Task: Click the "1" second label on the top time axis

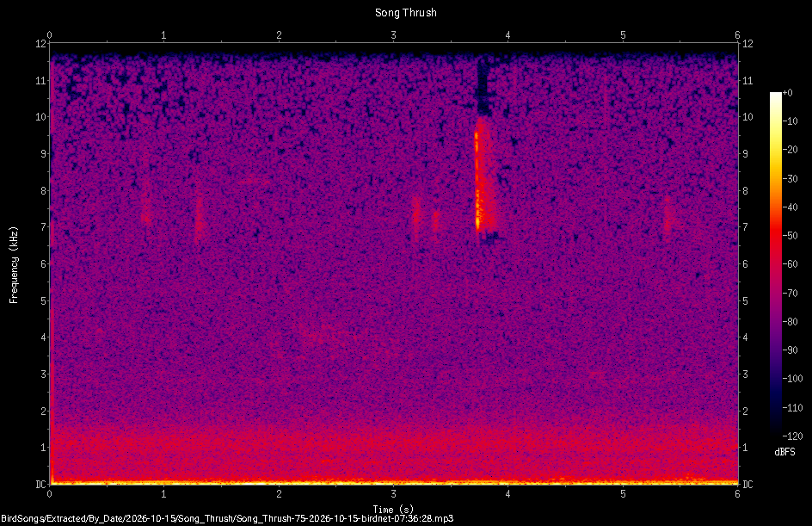Action: pos(163,35)
